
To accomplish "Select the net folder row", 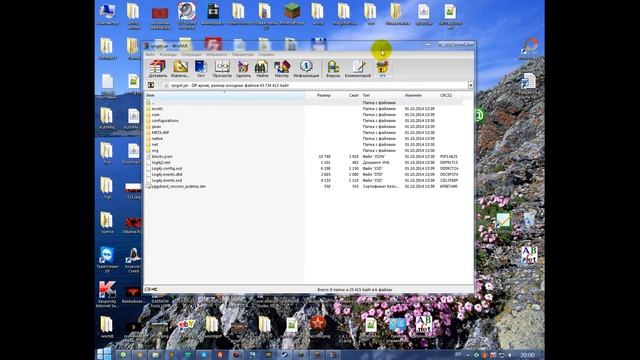I will (x=304, y=144).
